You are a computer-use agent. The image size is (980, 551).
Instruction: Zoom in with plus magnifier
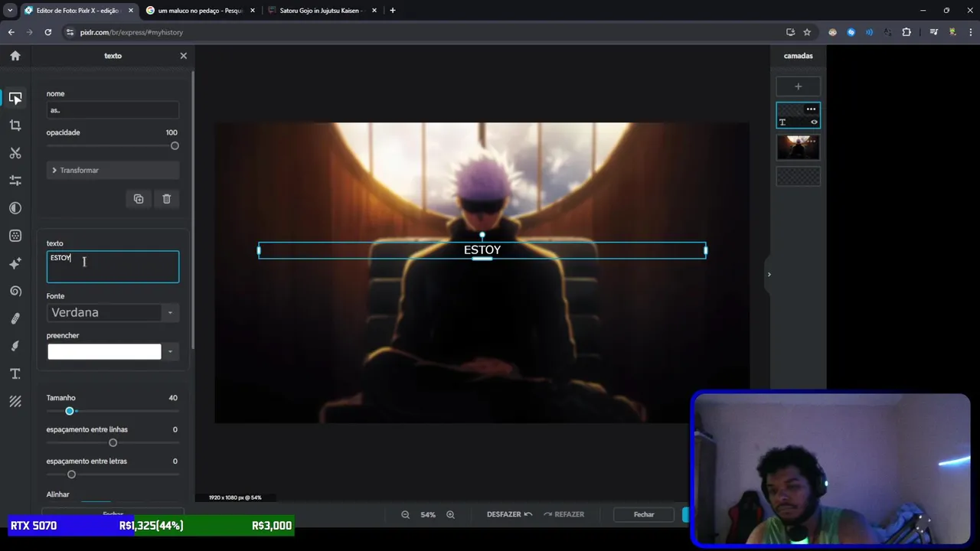click(x=450, y=515)
